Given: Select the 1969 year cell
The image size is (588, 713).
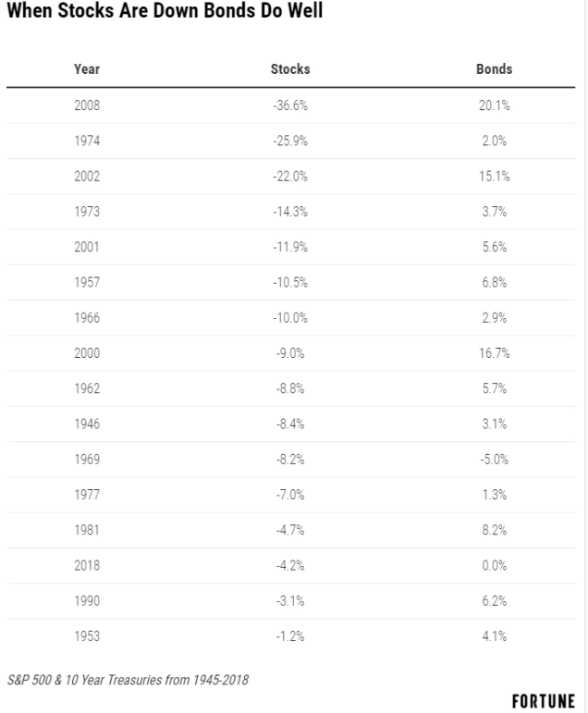Looking at the screenshot, I should 87,460.
